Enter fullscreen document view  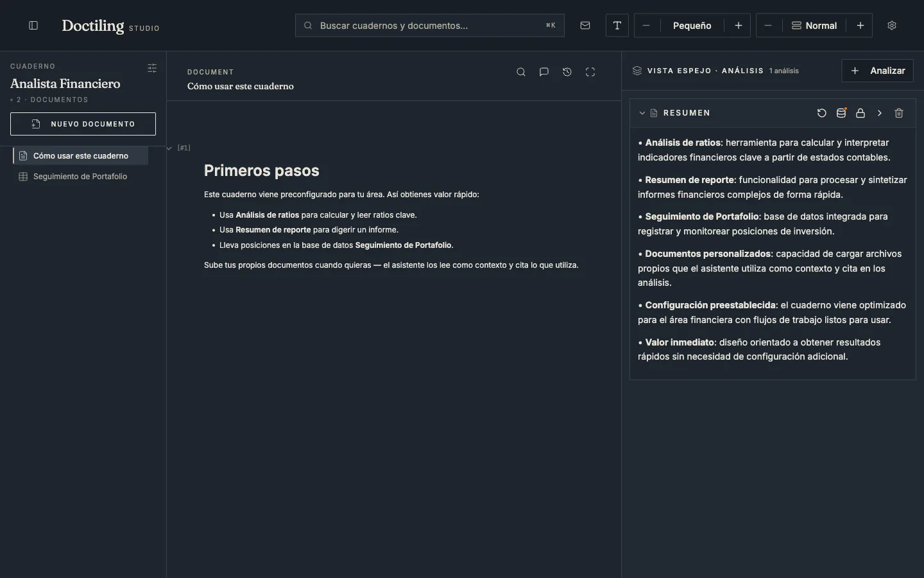coord(590,72)
